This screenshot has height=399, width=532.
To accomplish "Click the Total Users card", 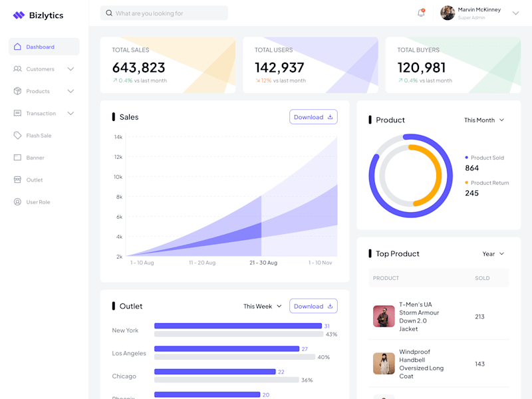I will 311,65.
